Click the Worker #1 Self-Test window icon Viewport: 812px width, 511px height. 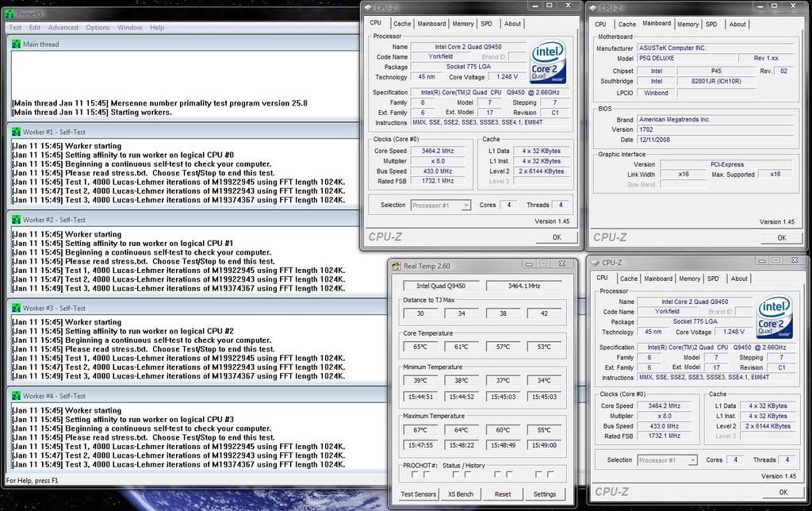tap(16, 133)
